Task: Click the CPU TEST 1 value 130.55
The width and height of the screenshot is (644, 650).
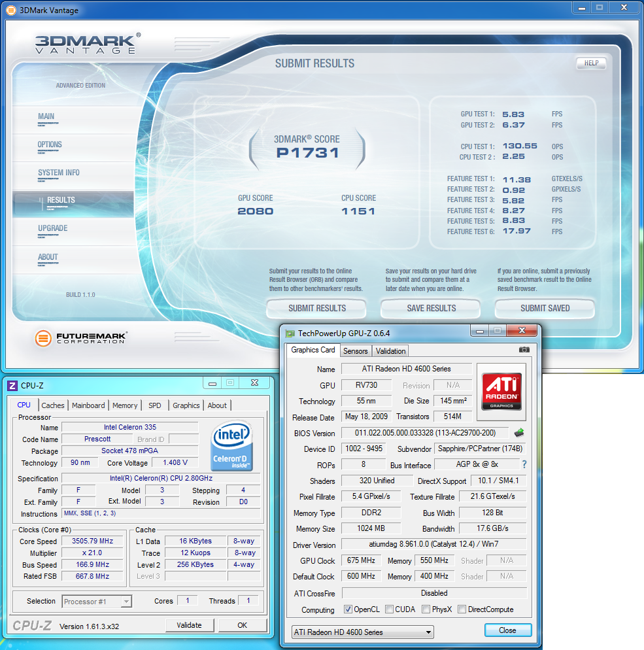Action: point(520,146)
